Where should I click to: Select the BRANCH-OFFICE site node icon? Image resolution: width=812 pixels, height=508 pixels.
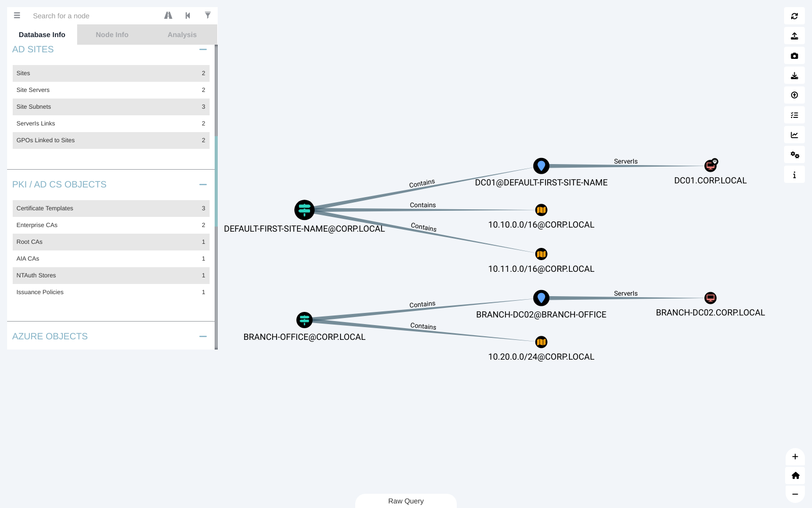click(x=304, y=320)
